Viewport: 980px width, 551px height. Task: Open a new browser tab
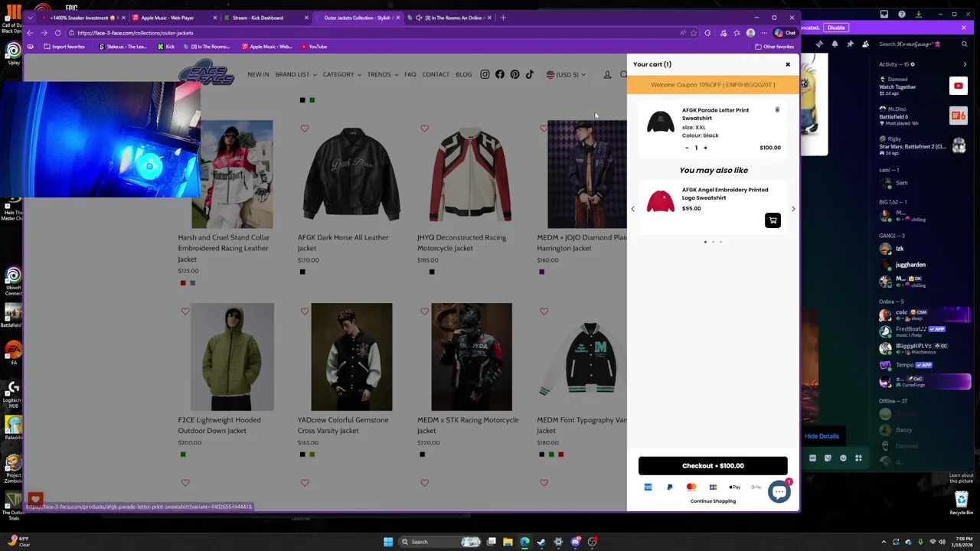coord(503,18)
